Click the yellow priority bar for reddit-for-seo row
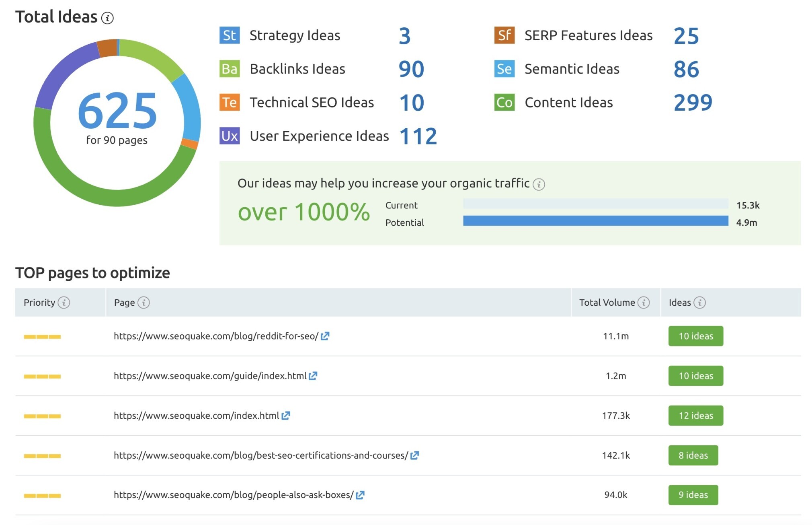The image size is (812, 525). [42, 337]
